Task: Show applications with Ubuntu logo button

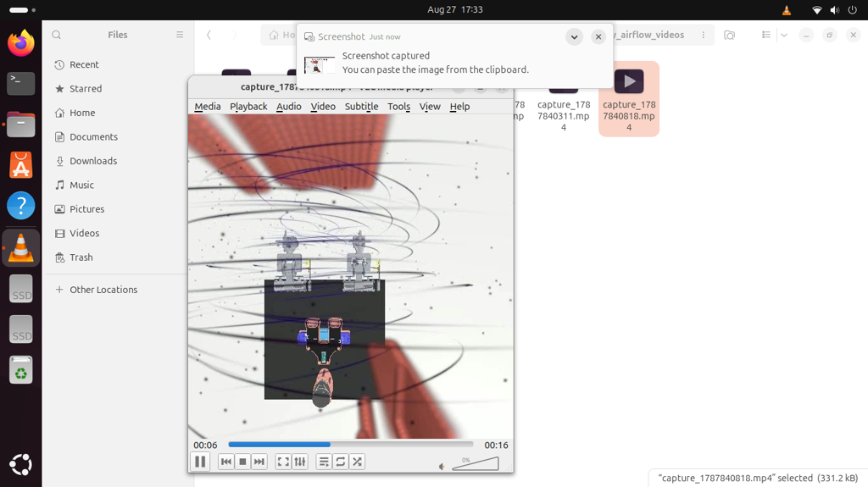Action: pos(21,464)
